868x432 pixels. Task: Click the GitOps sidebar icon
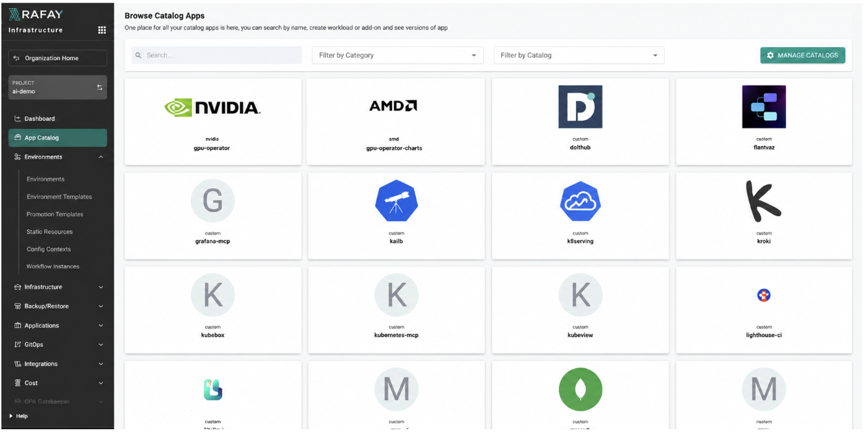18,344
